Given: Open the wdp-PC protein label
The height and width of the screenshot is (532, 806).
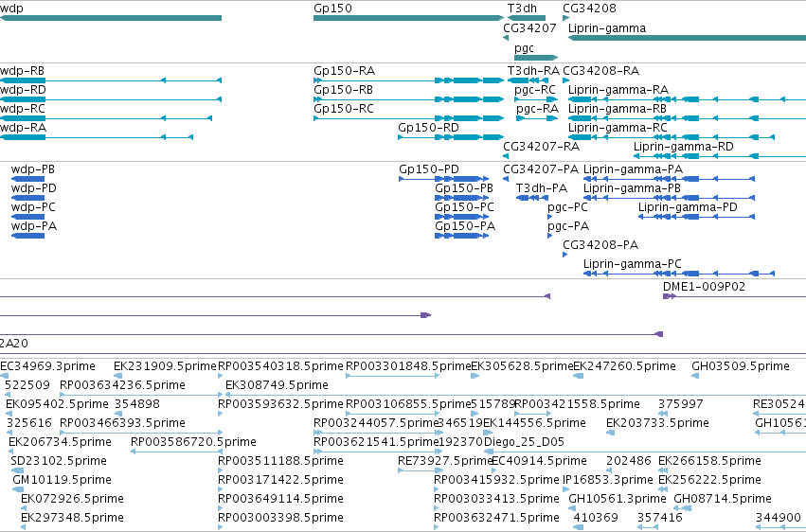Looking at the screenshot, I should click(x=33, y=207).
